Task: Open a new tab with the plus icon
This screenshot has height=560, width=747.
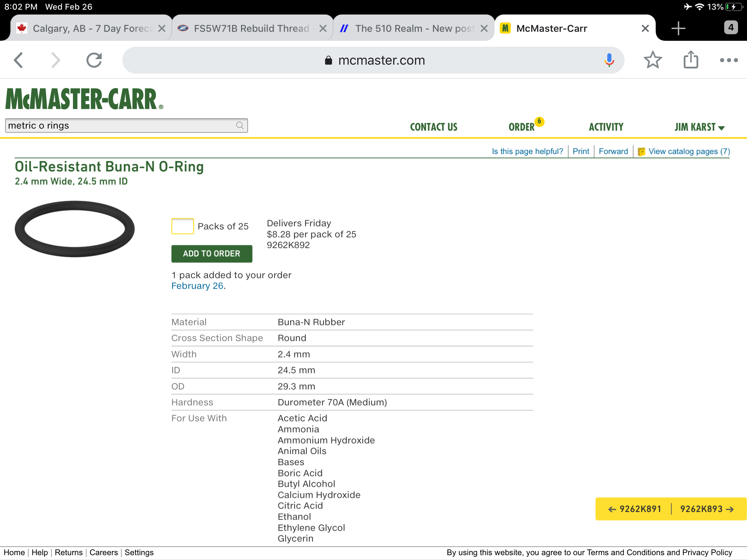Action: (x=678, y=28)
